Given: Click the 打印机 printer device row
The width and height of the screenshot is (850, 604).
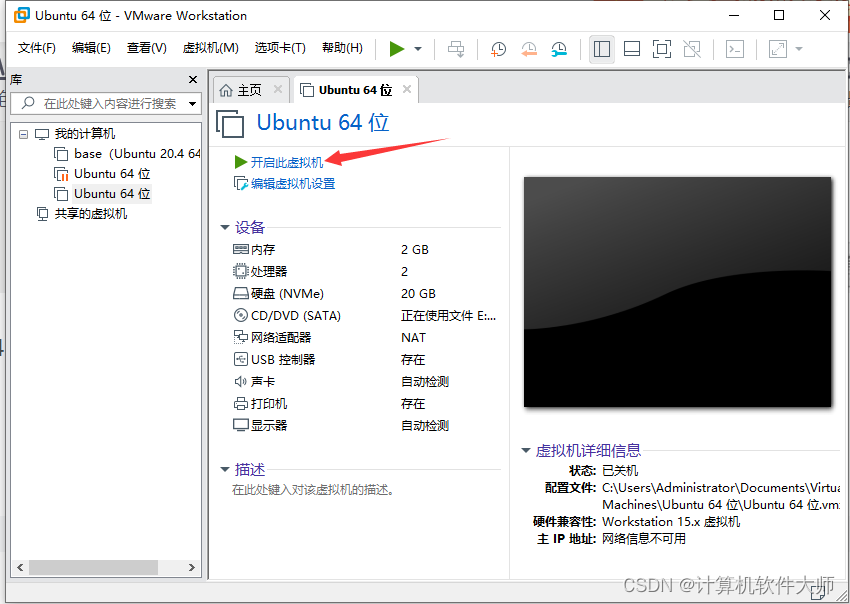Looking at the screenshot, I should (x=366, y=403).
